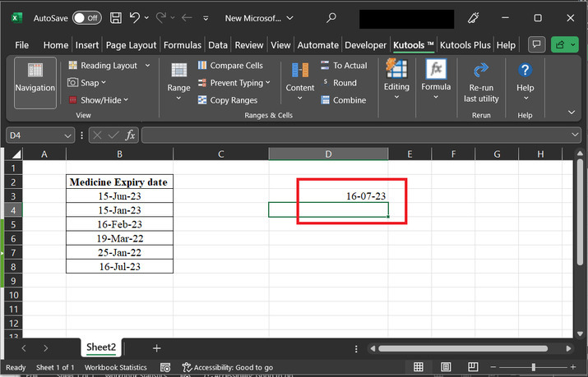Switch to the Kutools Plus tab
Image resolution: width=588 pixels, height=377 pixels.
point(465,45)
